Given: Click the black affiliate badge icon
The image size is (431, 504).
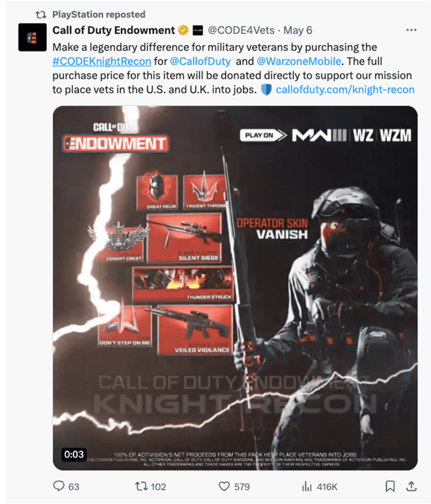Looking at the screenshot, I should [198, 30].
